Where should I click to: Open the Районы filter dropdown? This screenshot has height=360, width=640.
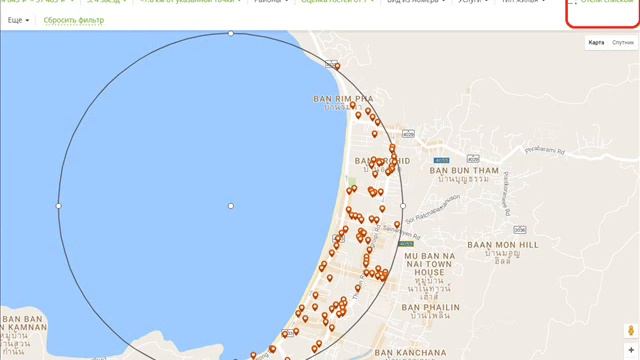(x=271, y=2)
